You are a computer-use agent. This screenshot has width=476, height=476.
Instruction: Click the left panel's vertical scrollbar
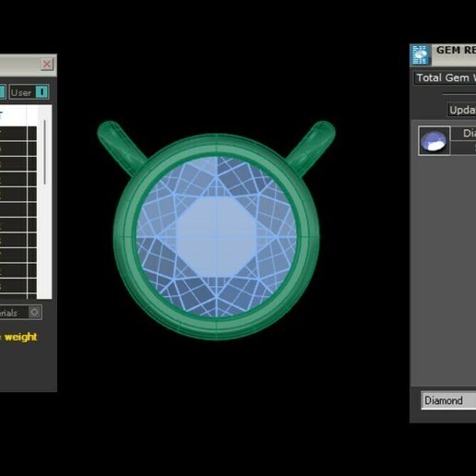[45, 152]
